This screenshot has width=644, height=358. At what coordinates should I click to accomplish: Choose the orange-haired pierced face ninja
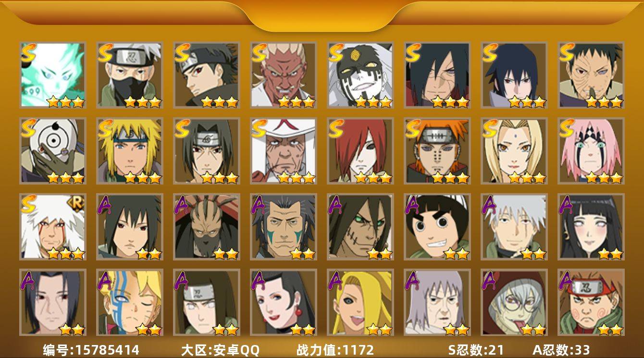tap(437, 151)
